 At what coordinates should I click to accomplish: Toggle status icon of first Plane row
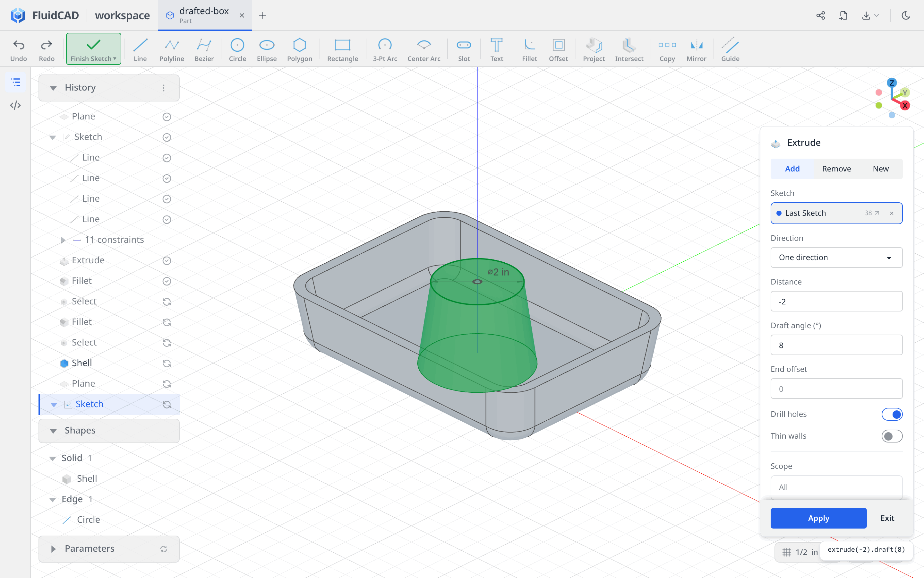167,117
